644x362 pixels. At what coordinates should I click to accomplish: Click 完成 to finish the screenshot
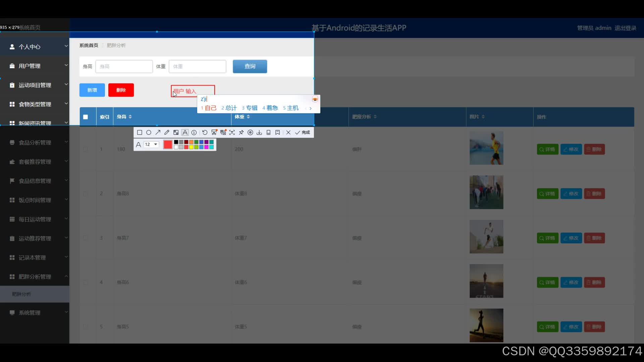click(302, 132)
